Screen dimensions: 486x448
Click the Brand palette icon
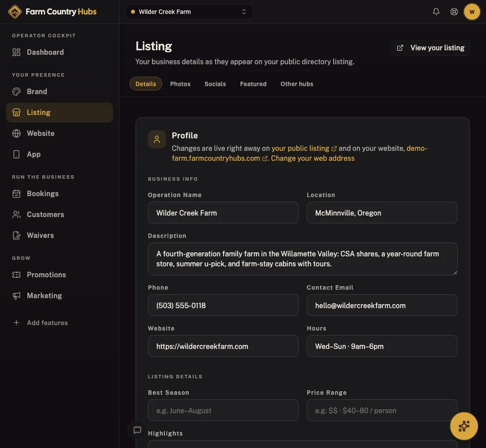click(16, 92)
